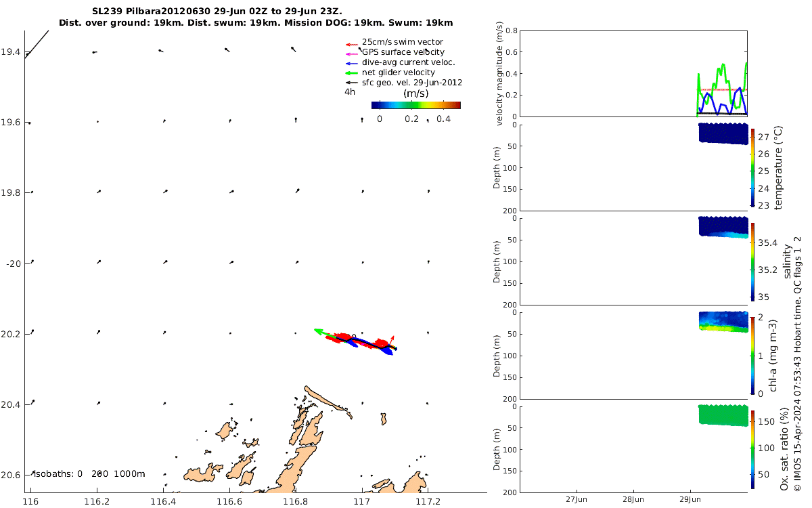Click the IMOS copyright timestamp text

[798, 364]
